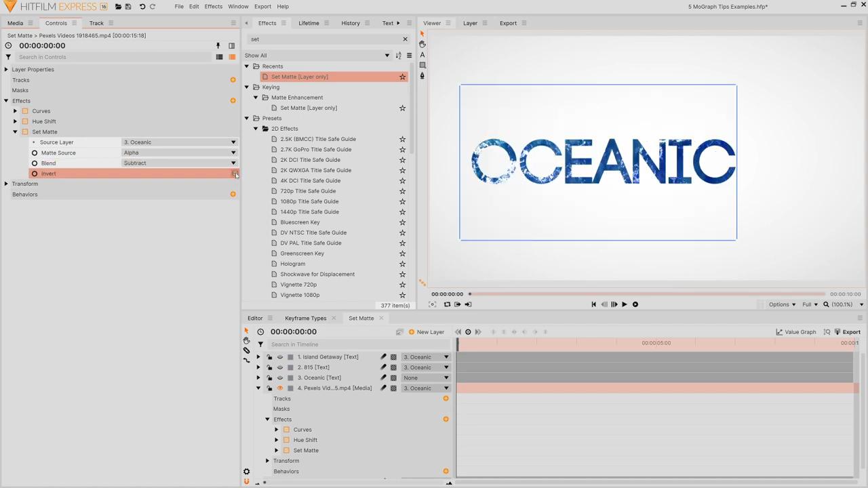Screen dimensions: 868x488
Task: Toggle visibility of the 2. 815 layer
Action: (x=279, y=367)
